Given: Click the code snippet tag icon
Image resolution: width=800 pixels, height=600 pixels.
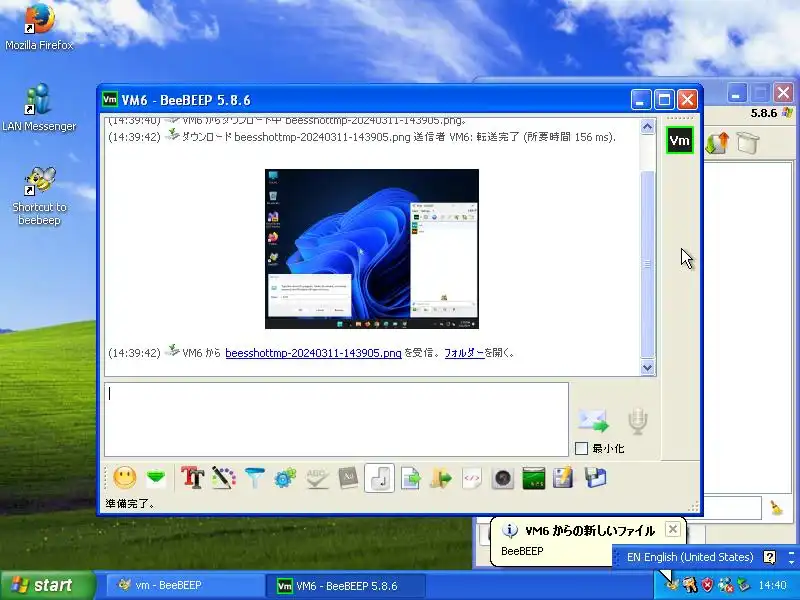Looking at the screenshot, I should (471, 479).
